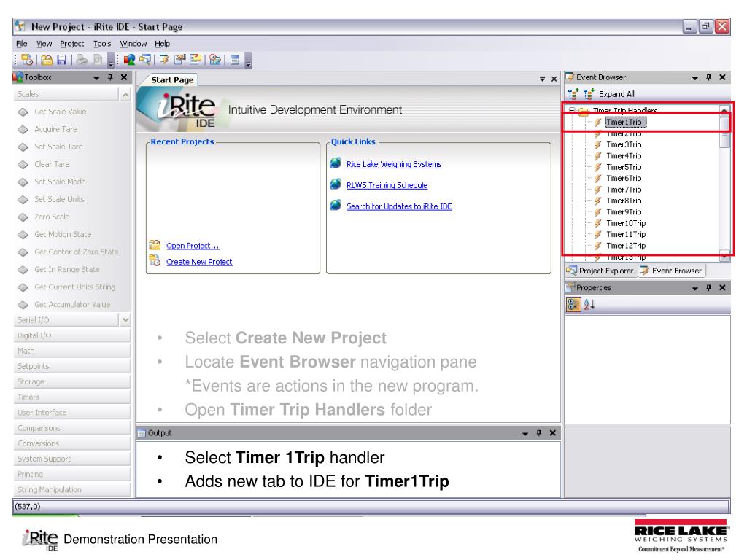Select the Get Accumulator Value toolbox item
Viewport: 747px width, 560px height.
tap(72, 304)
